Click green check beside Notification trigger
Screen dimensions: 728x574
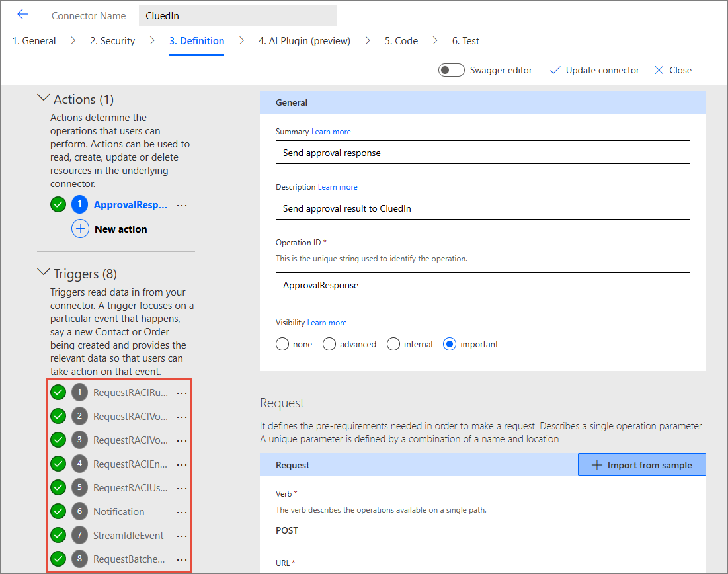(58, 511)
